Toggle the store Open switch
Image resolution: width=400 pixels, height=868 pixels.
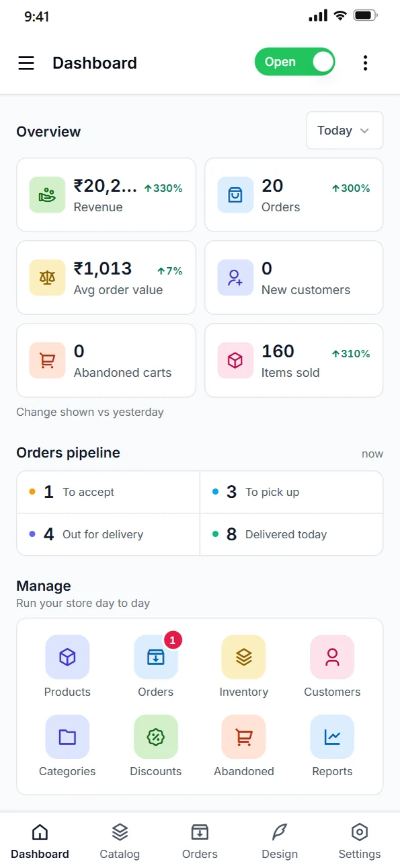pos(294,62)
